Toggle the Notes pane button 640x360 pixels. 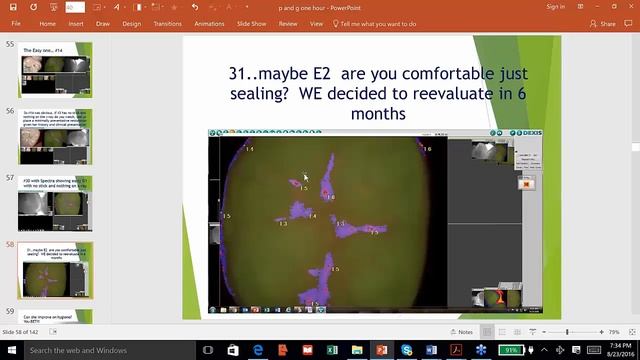point(461,332)
